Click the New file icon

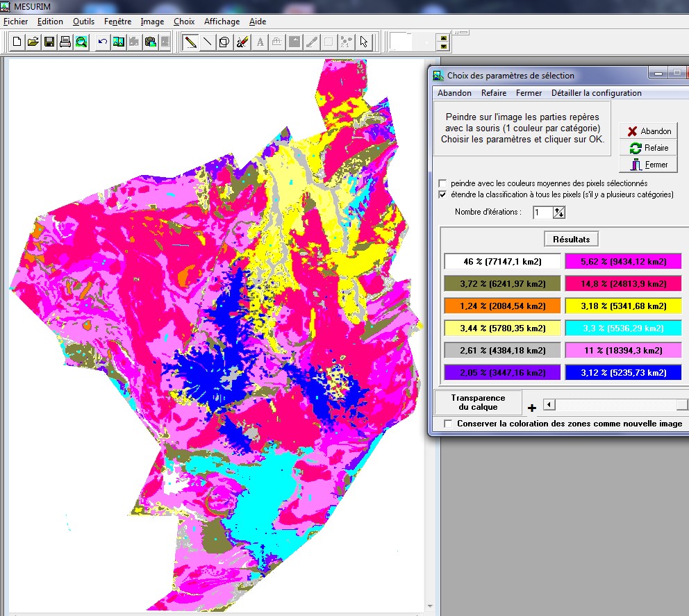click(17, 42)
